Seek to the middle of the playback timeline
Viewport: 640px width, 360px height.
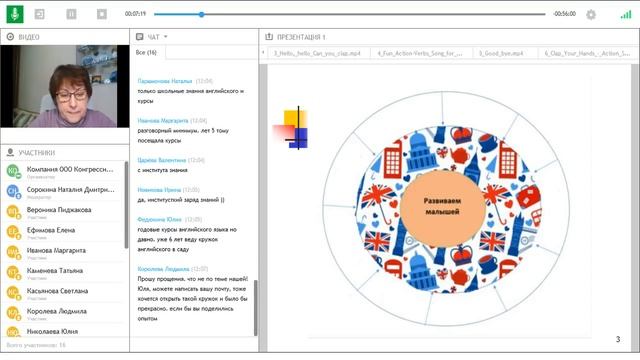pyautogui.click(x=350, y=14)
